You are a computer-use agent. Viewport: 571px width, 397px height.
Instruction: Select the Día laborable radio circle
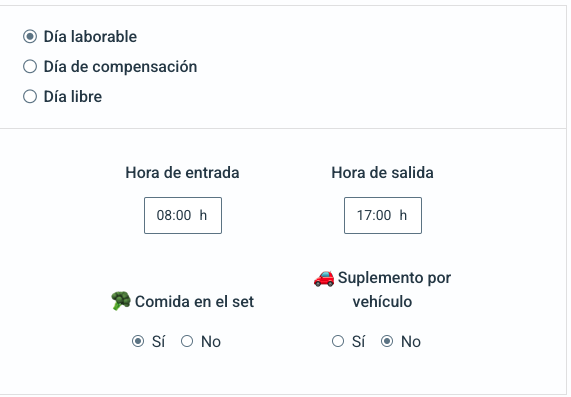pos(30,36)
